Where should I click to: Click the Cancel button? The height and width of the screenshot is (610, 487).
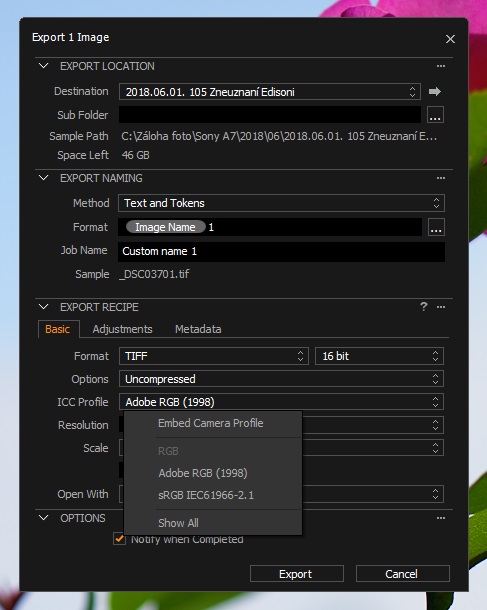(x=403, y=574)
